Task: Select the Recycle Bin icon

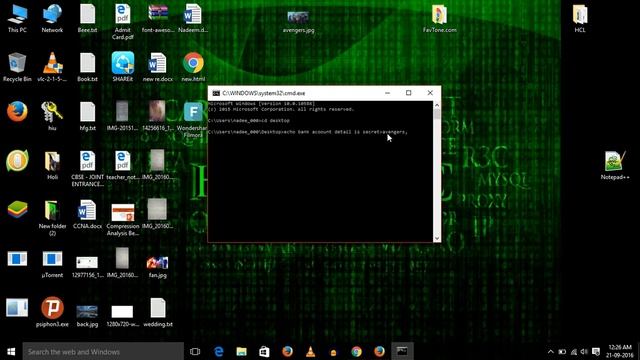Action: 17,68
